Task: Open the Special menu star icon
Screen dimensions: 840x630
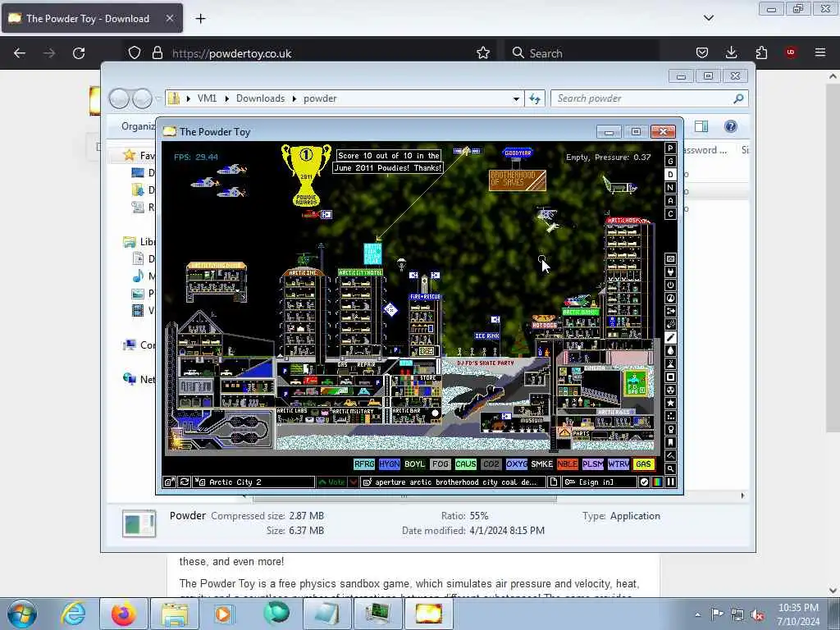Action: [x=670, y=403]
